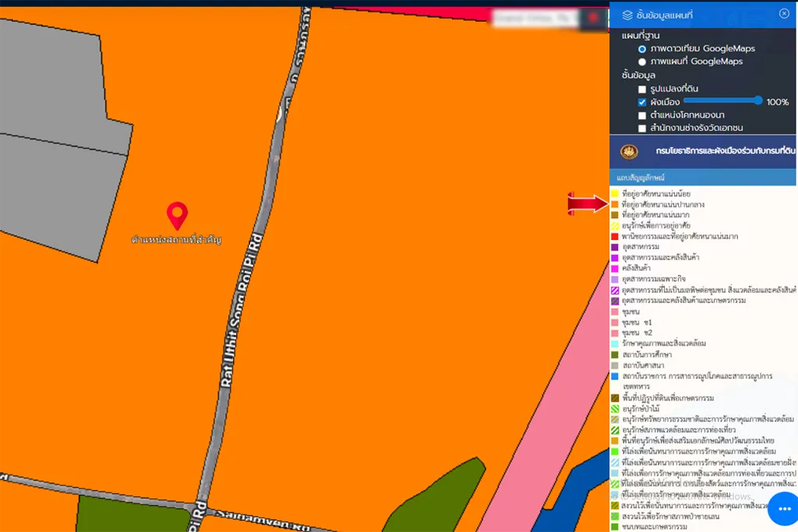Viewport: 798px width, 532px height.
Task: Click the blue สถาบันราชการ legend icon
Action: click(x=615, y=376)
